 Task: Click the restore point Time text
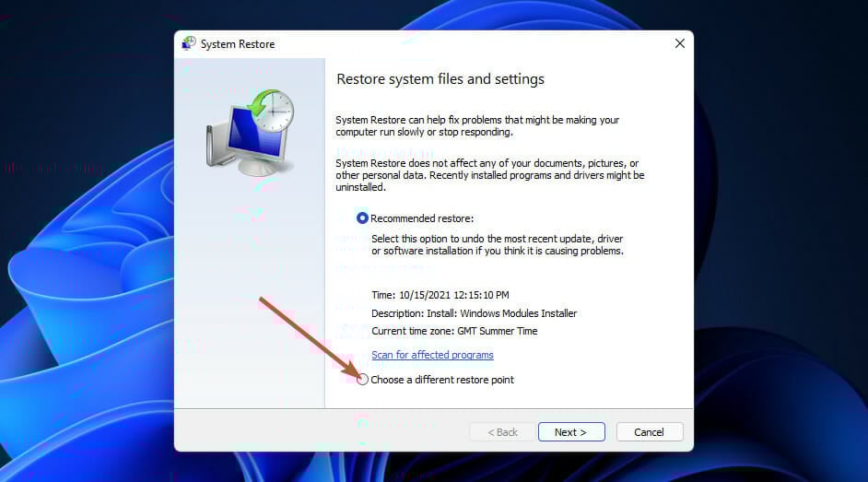(x=440, y=295)
